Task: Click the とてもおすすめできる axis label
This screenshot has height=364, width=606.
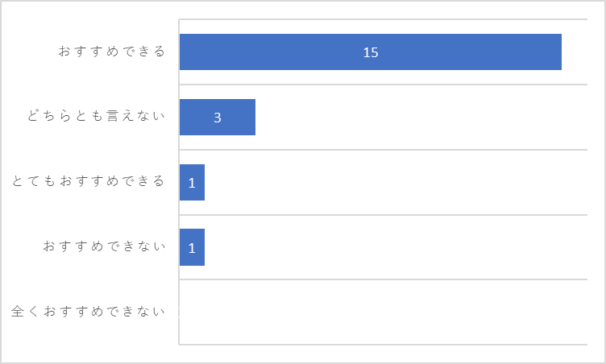Action: point(89,181)
